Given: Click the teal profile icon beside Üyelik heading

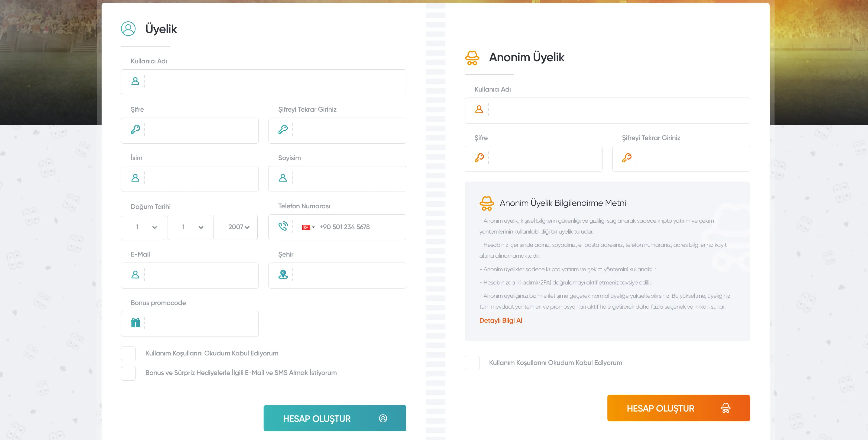Looking at the screenshot, I should tap(128, 29).
